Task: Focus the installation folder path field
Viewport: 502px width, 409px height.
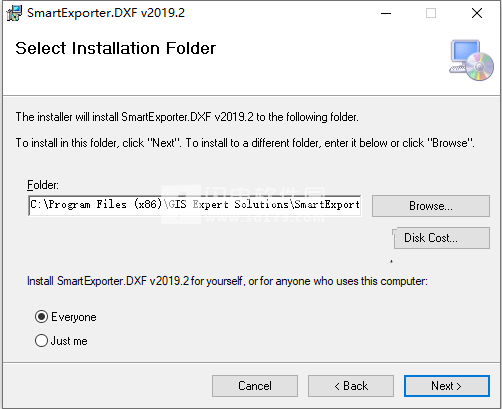Action: point(195,205)
